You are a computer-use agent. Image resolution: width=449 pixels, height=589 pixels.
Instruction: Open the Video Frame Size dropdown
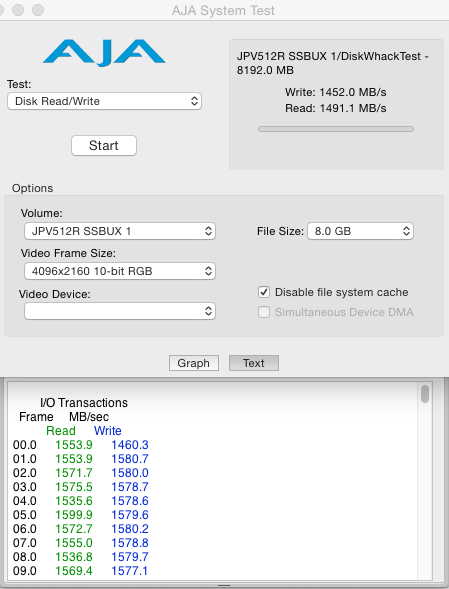tap(120, 271)
